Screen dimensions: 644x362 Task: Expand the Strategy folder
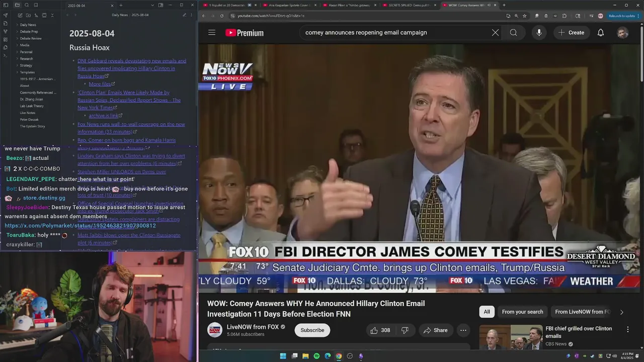26,65
